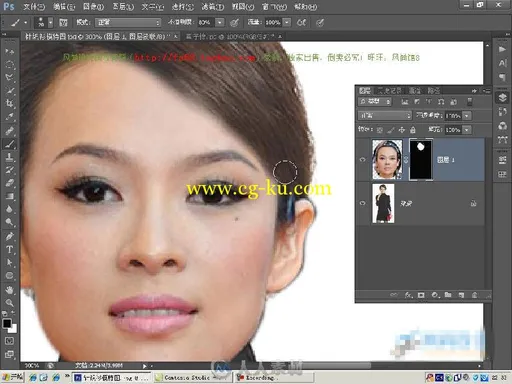Open Layers panel icon in right dock
The image size is (512, 384).
502,97
